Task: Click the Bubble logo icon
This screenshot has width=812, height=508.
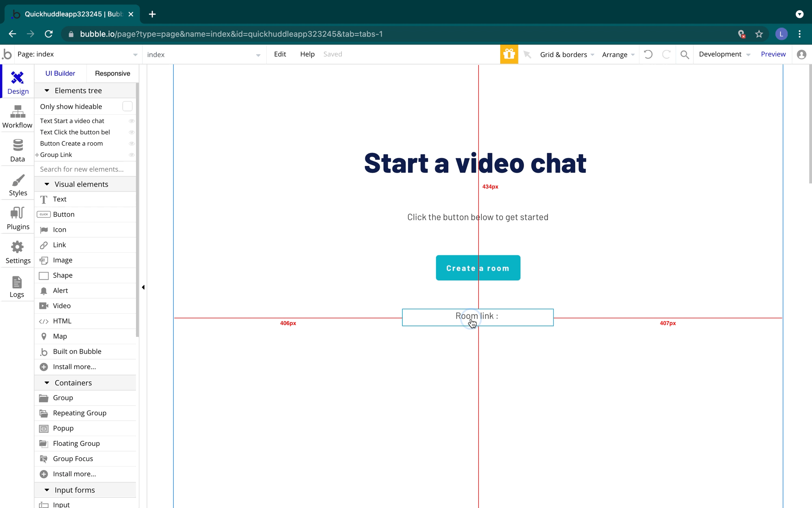Action: tap(7, 54)
